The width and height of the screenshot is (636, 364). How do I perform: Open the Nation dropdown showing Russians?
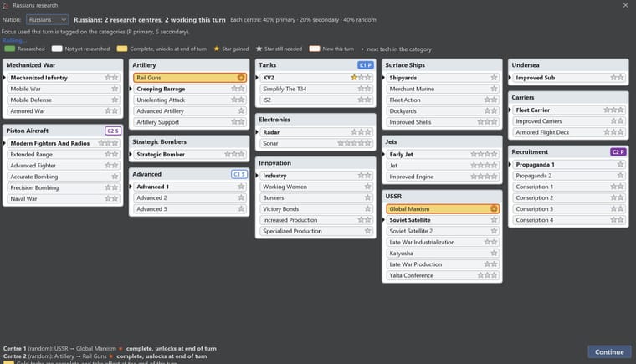pos(47,19)
